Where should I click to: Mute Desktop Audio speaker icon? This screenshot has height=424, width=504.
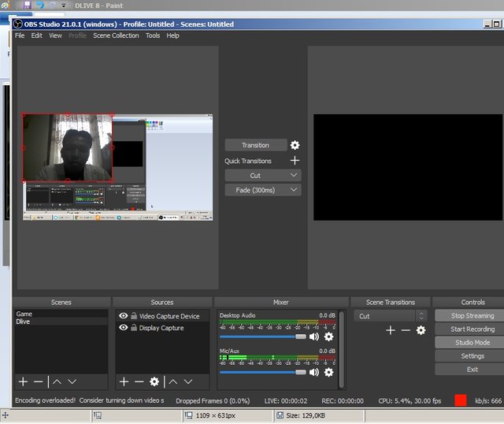314,337
